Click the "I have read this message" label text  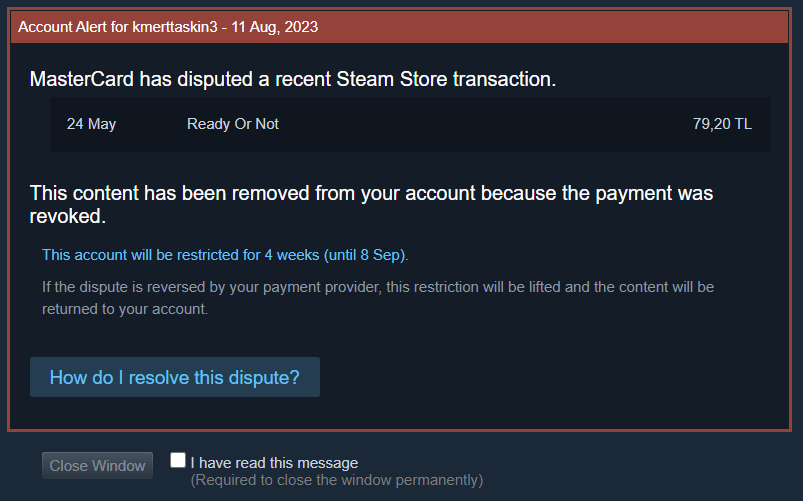pyautogui.click(x=274, y=463)
